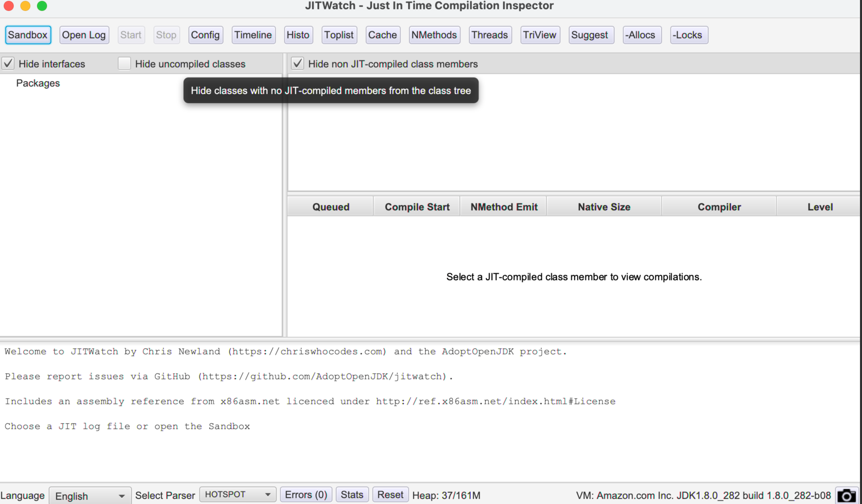The height and width of the screenshot is (504, 862).
Task: Open the Language dropdown showing English
Action: pos(90,496)
